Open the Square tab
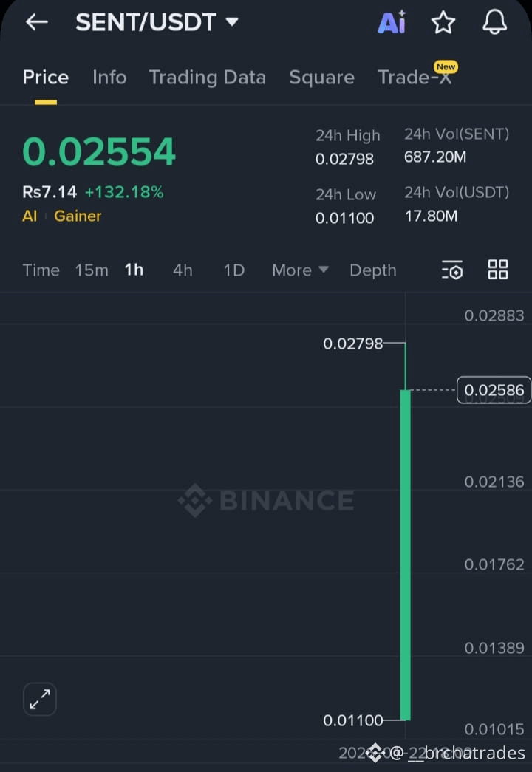532x772 pixels. tap(321, 78)
